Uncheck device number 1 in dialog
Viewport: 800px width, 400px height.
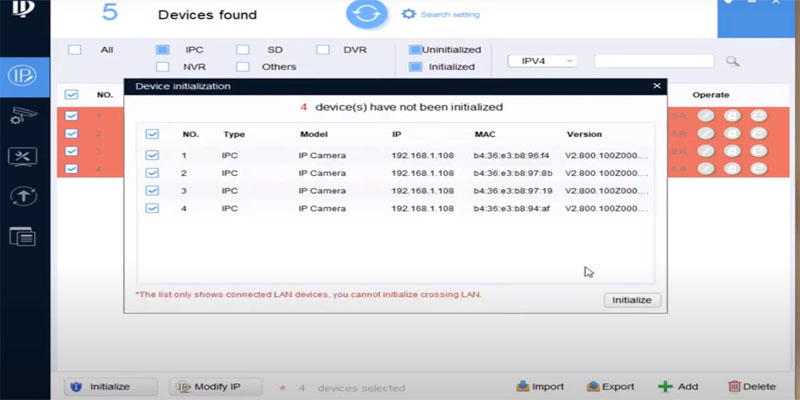tap(153, 155)
